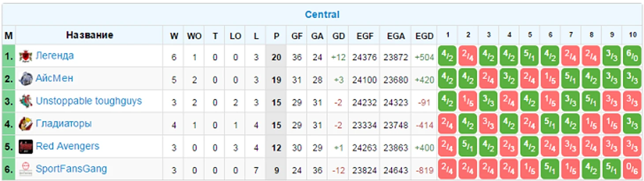
Task: Click Red Avengers' round 2 result 5/1
Action: coord(468,147)
